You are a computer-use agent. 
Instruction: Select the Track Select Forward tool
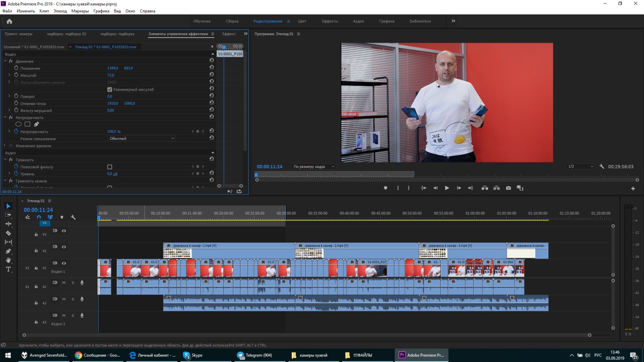[x=8, y=215]
